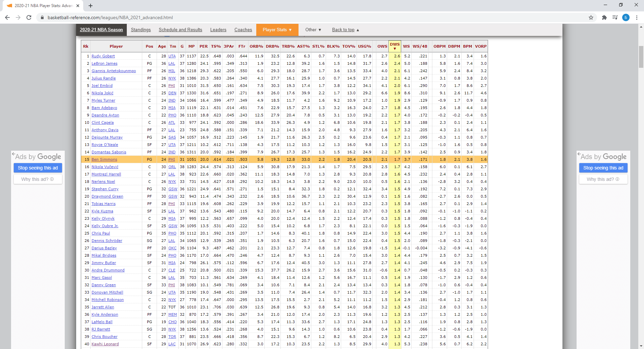Open the browser extensions puzzle icon
The height and width of the screenshot is (349, 644).
pos(604,17)
